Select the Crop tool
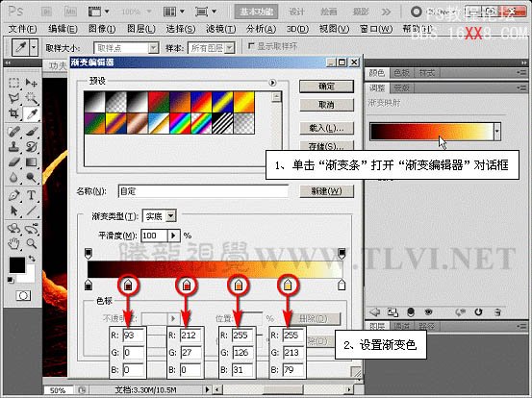The width and height of the screenshot is (532, 398). [13, 113]
